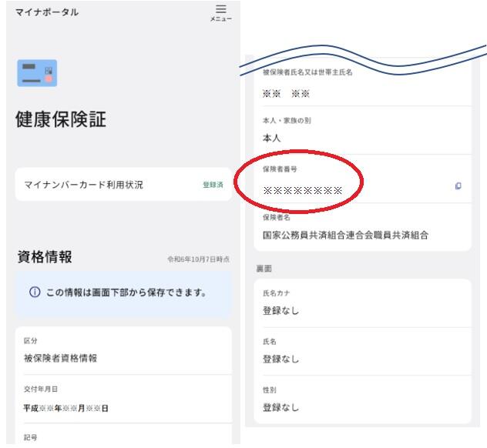The width and height of the screenshot is (487, 448).
Task: Select the 健康保険証 page heading
Action: tap(61, 119)
